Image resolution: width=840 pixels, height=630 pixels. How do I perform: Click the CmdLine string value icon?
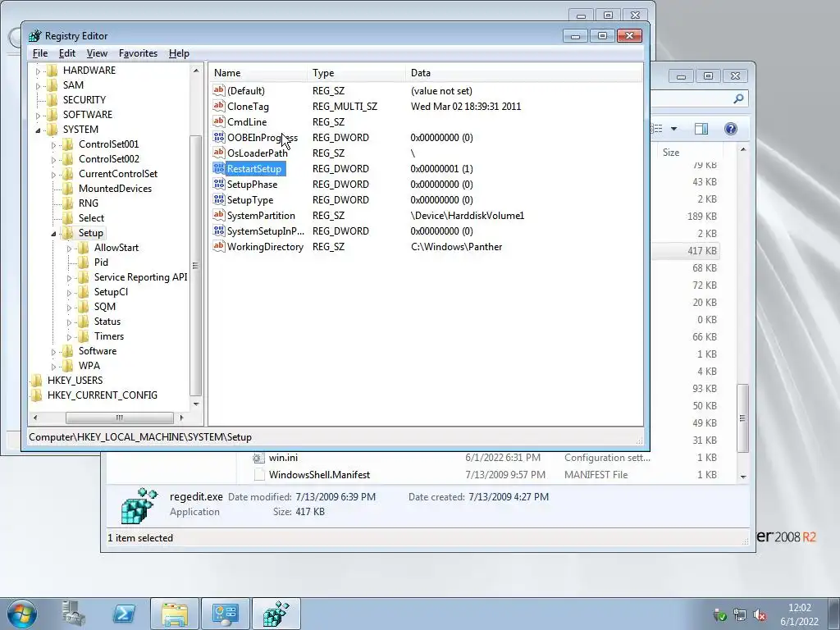pyautogui.click(x=218, y=121)
